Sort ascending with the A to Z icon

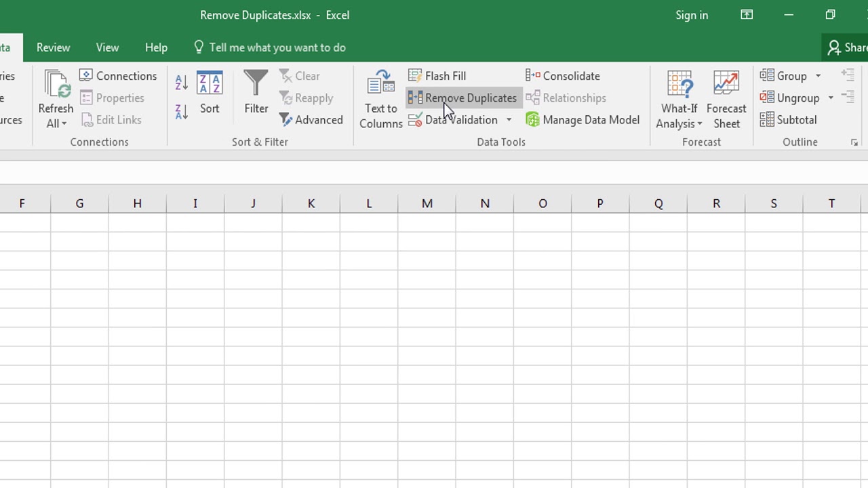click(x=181, y=83)
